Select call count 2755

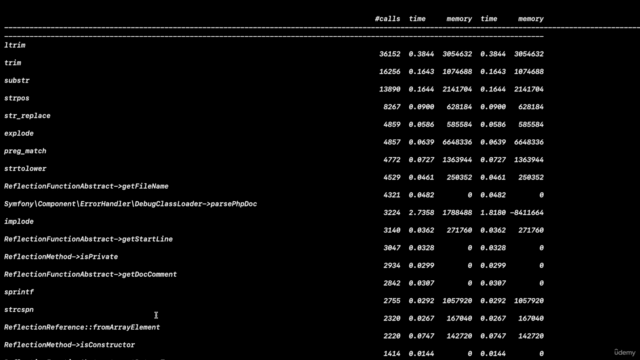(x=392, y=301)
